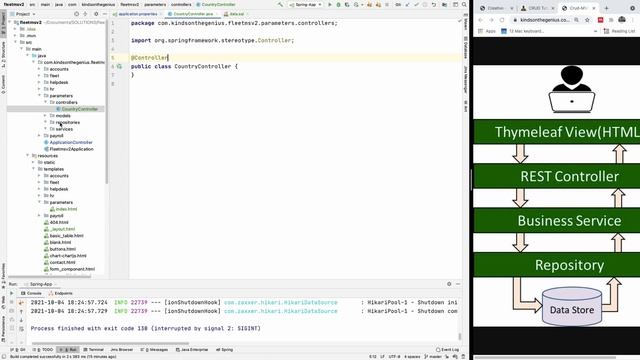
Task: Expand the payroll package under java
Action: point(40,136)
